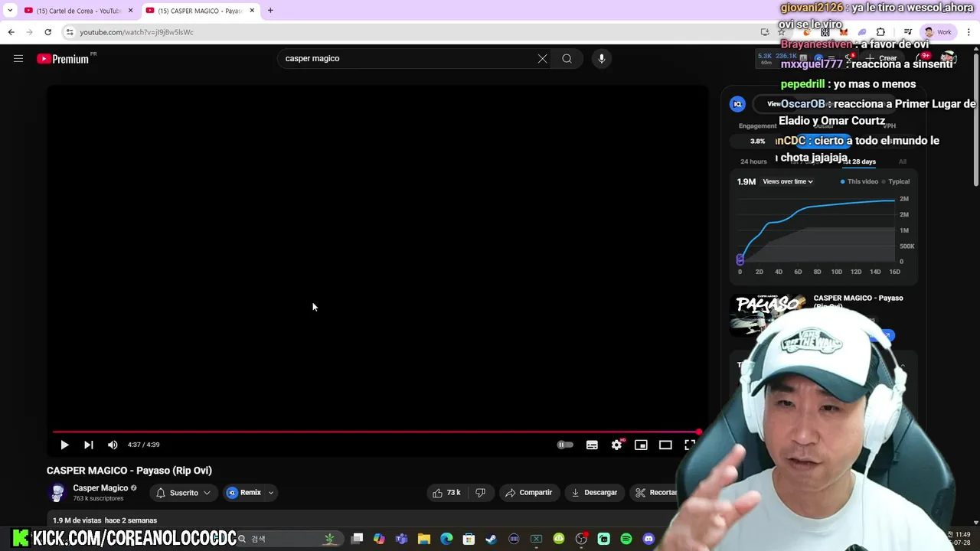
Task: Open a new browser tab
Action: 270,11
